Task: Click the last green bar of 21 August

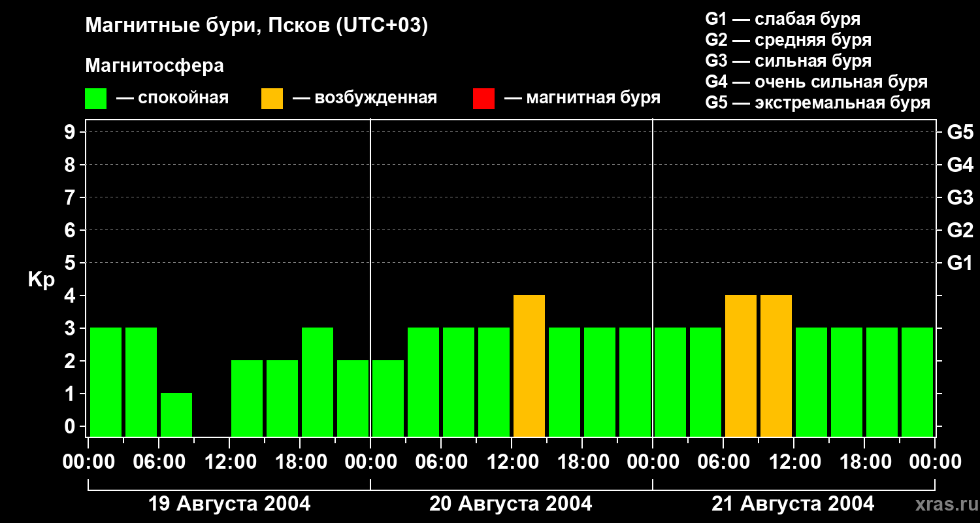Action: point(917,382)
